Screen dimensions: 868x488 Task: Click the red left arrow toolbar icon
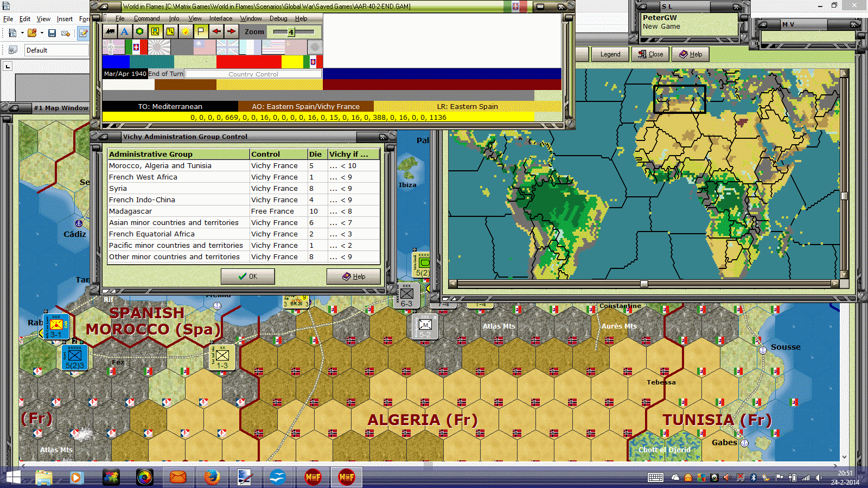[x=216, y=31]
